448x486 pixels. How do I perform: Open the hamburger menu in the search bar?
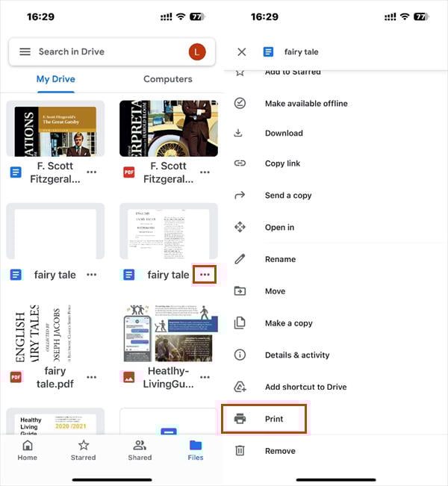coord(25,52)
